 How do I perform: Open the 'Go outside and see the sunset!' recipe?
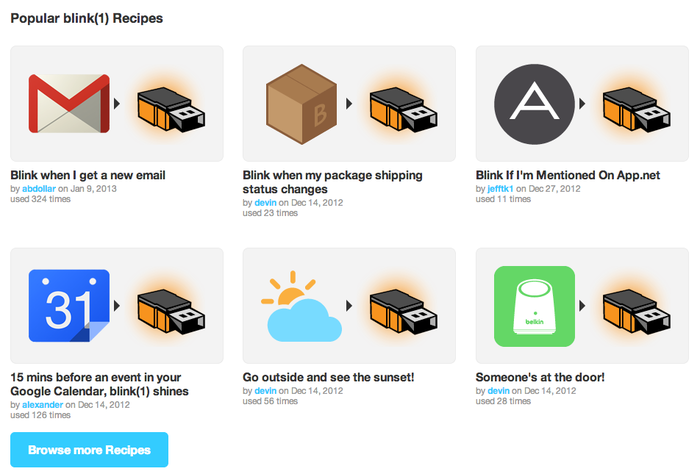point(329,377)
